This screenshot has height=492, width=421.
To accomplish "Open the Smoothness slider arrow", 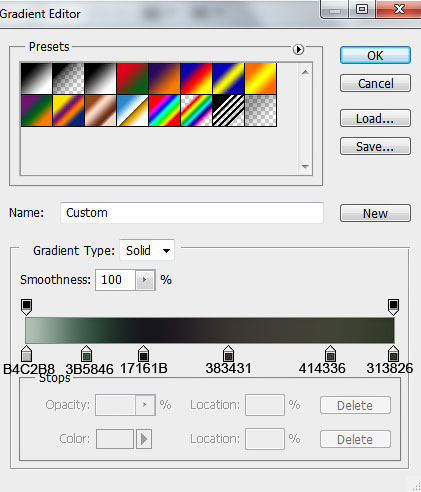I will [145, 280].
